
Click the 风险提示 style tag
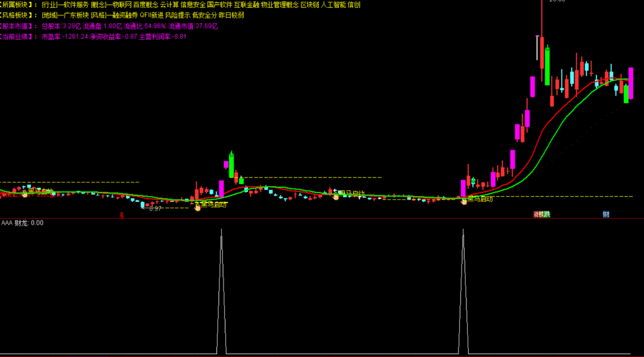[x=178, y=15]
